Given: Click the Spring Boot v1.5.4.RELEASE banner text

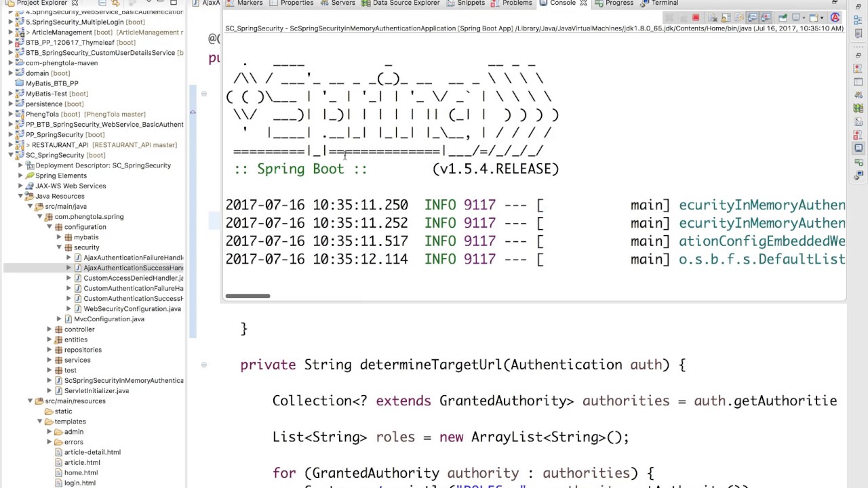Looking at the screenshot, I should click(x=397, y=169).
